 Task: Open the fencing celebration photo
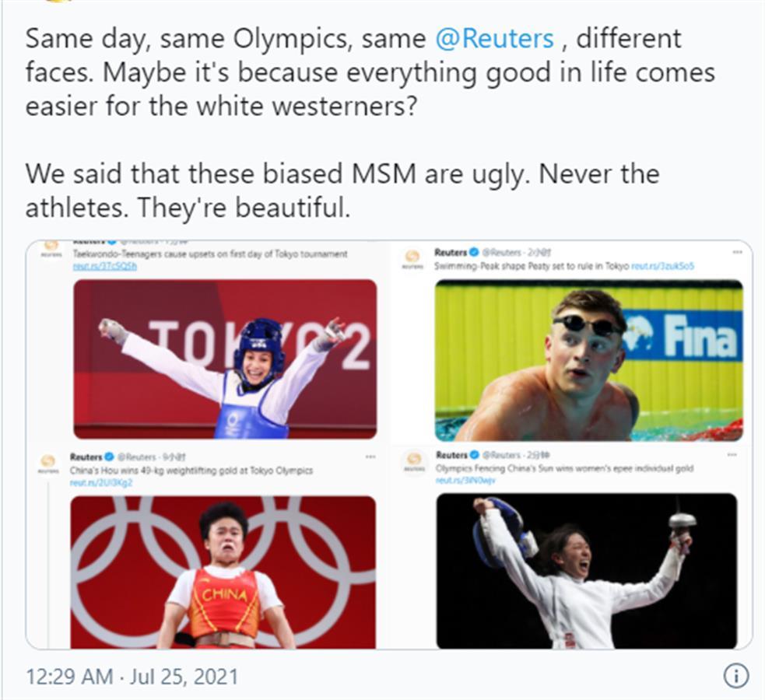tap(587, 571)
